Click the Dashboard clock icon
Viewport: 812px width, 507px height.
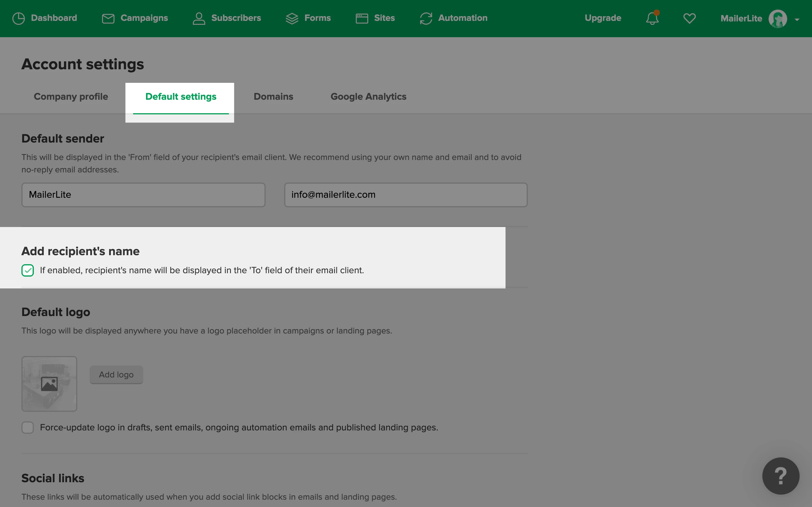click(x=18, y=18)
